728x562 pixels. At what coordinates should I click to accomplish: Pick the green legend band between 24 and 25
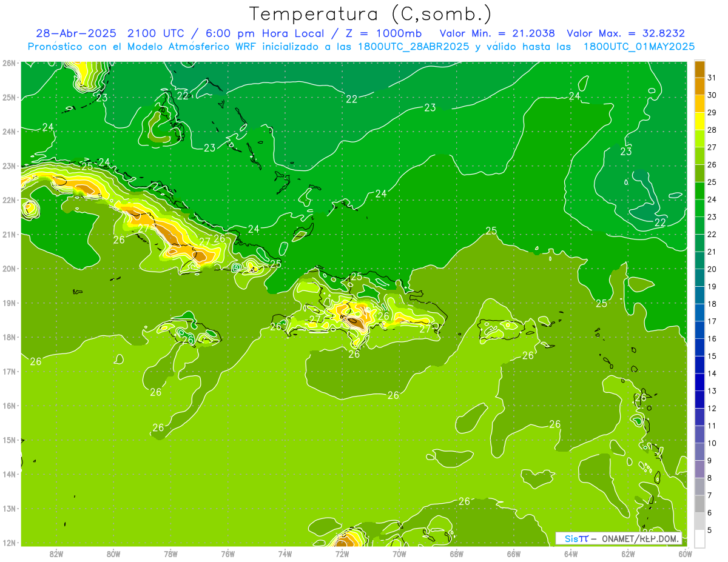[x=699, y=190]
